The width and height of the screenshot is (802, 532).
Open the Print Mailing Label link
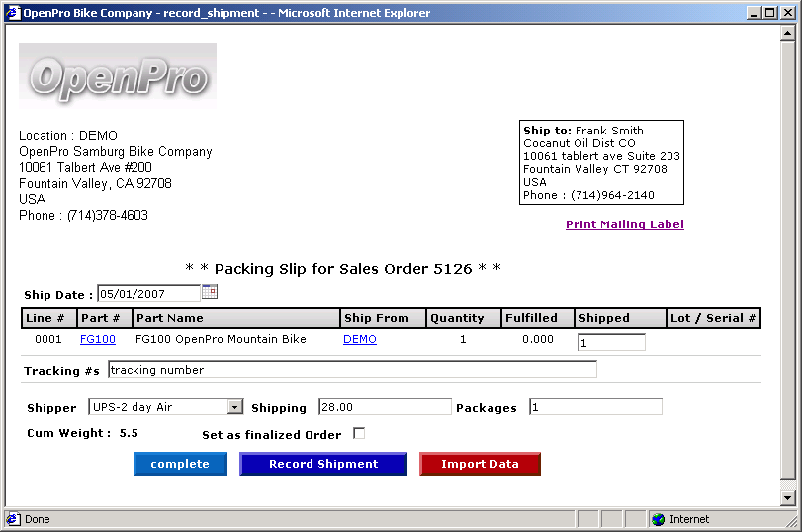[x=624, y=224]
